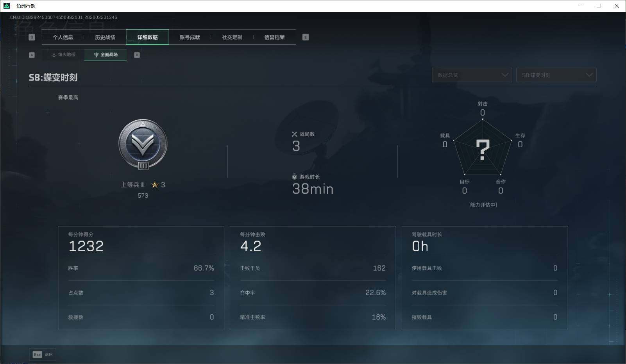Click the 击败干员 162 row
The height and width of the screenshot is (364, 626).
[313, 268]
